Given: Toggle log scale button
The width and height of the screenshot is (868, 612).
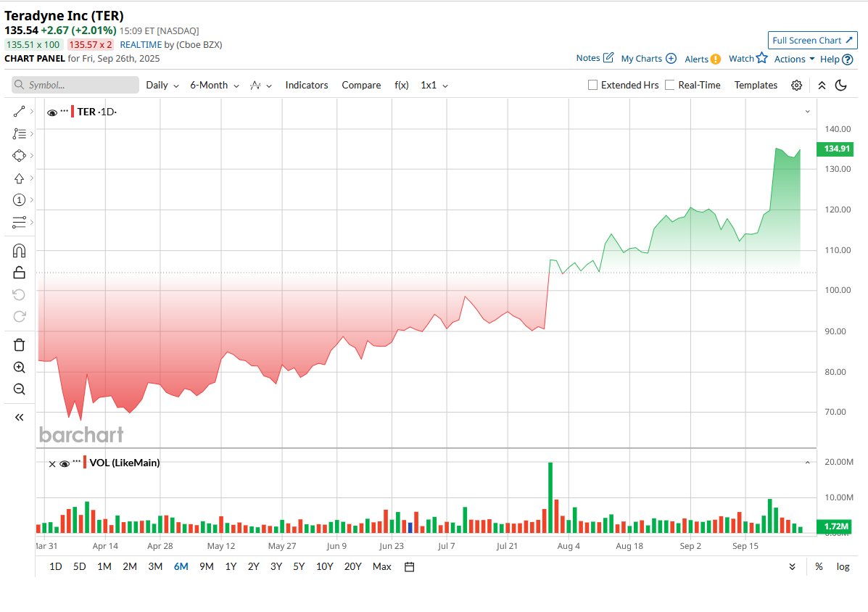Looking at the screenshot, I should [x=843, y=566].
